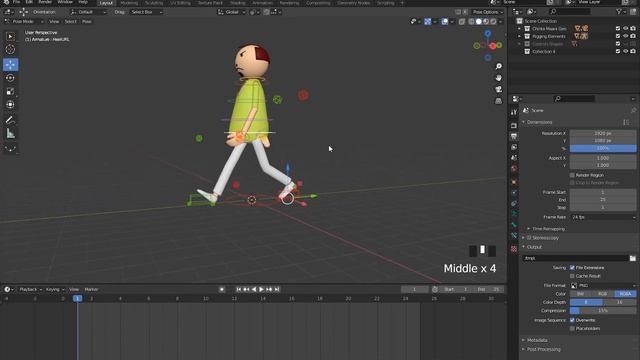Select the combined Transform tool
Image resolution: width=640 pixels, height=360 pixels.
pyautogui.click(x=10, y=104)
